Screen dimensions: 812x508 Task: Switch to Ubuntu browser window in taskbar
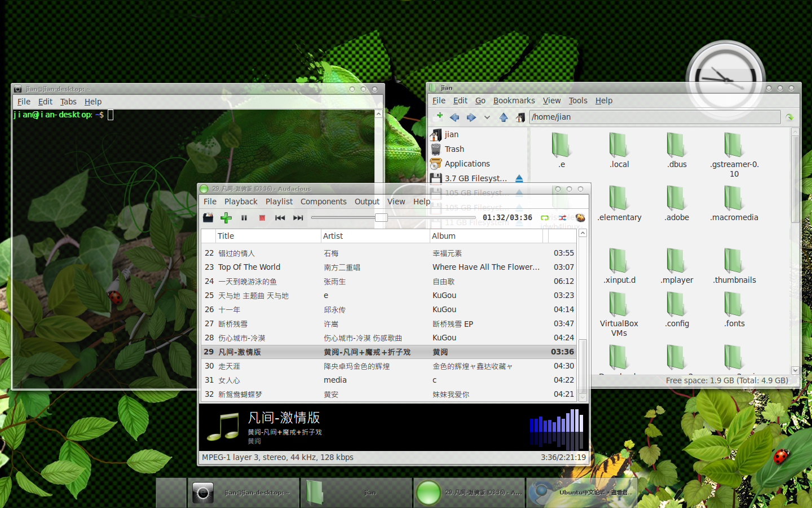pos(581,492)
